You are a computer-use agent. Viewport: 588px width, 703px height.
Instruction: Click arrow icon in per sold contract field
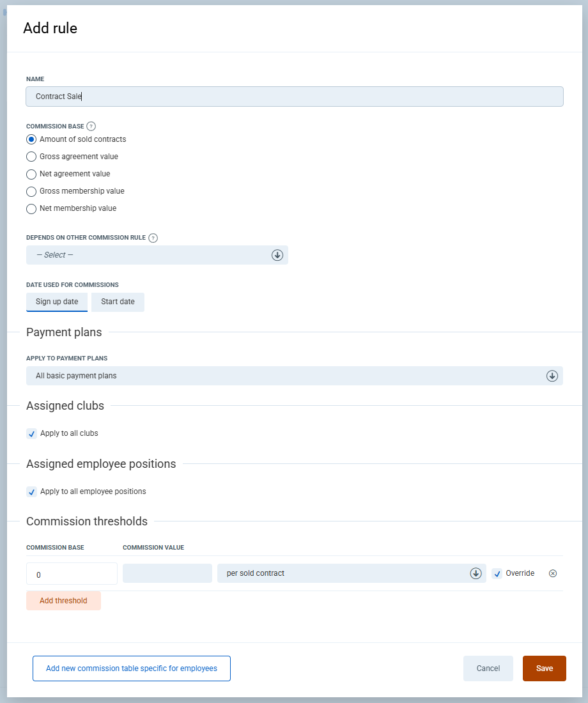click(x=476, y=573)
